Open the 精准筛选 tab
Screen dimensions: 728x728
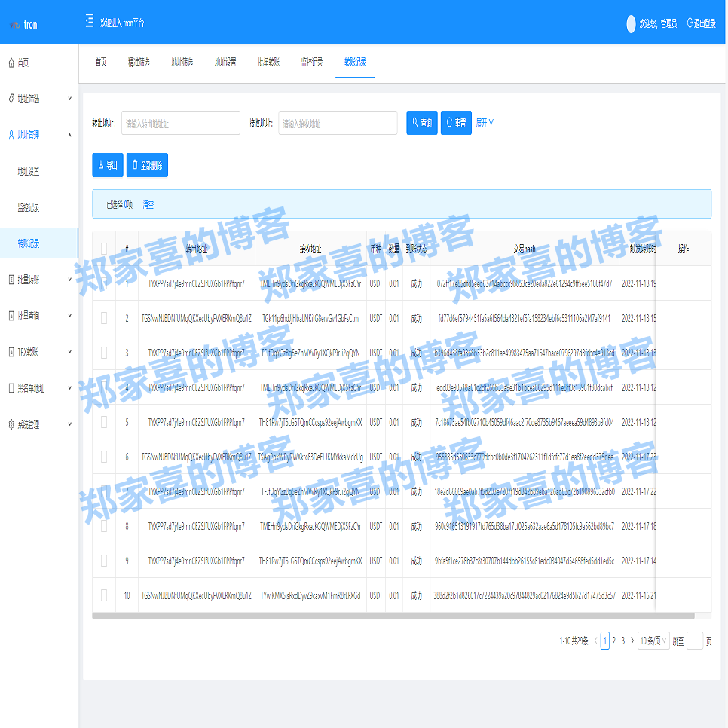pos(139,63)
